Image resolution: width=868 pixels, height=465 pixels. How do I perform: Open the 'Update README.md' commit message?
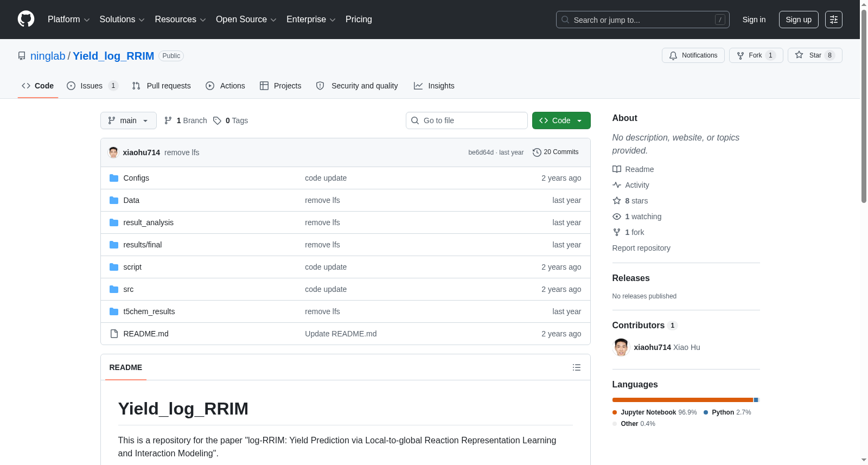pos(341,334)
